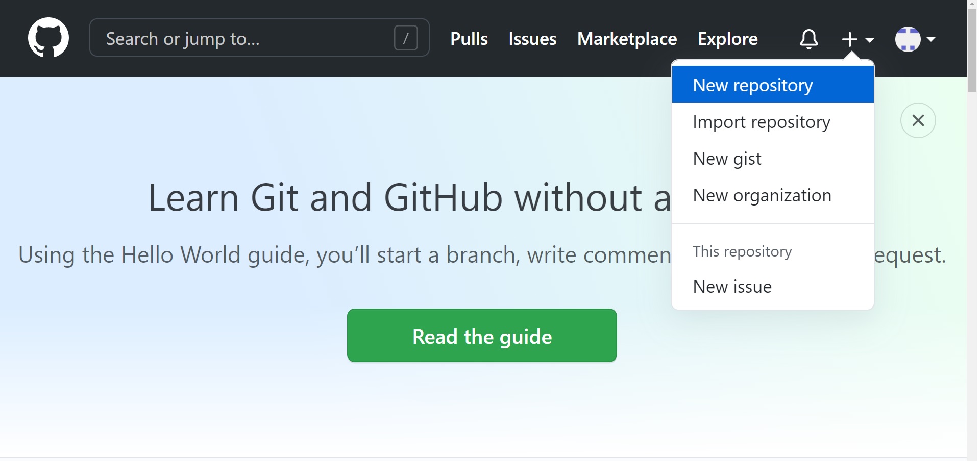
Task: Open the Issues page
Action: pyautogui.click(x=532, y=39)
